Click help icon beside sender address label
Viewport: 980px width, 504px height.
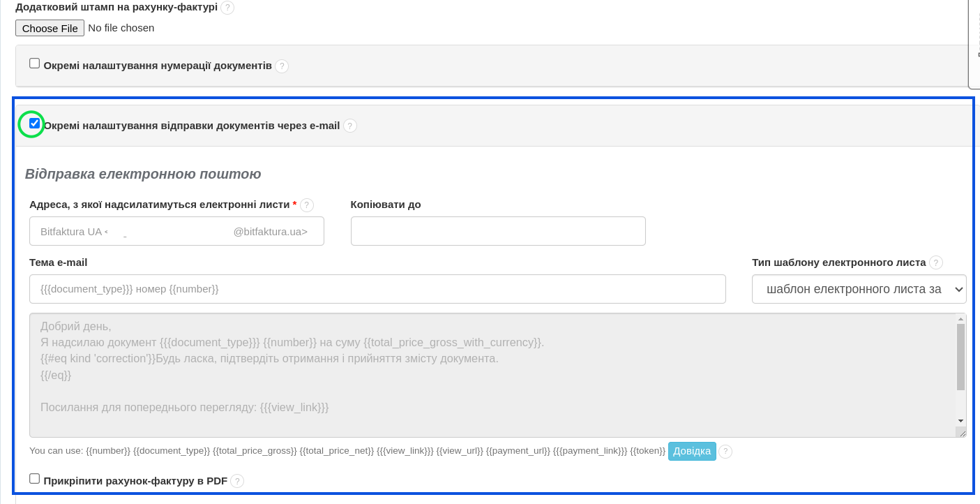click(x=307, y=205)
